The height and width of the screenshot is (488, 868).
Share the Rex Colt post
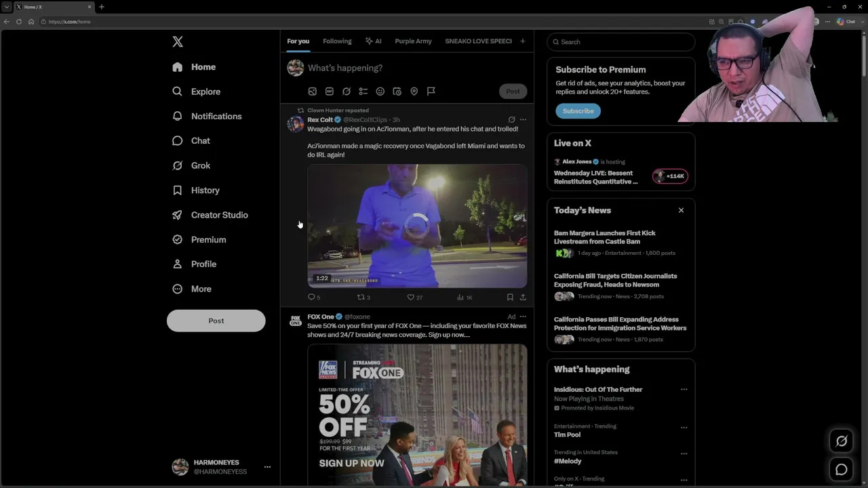[x=523, y=297]
